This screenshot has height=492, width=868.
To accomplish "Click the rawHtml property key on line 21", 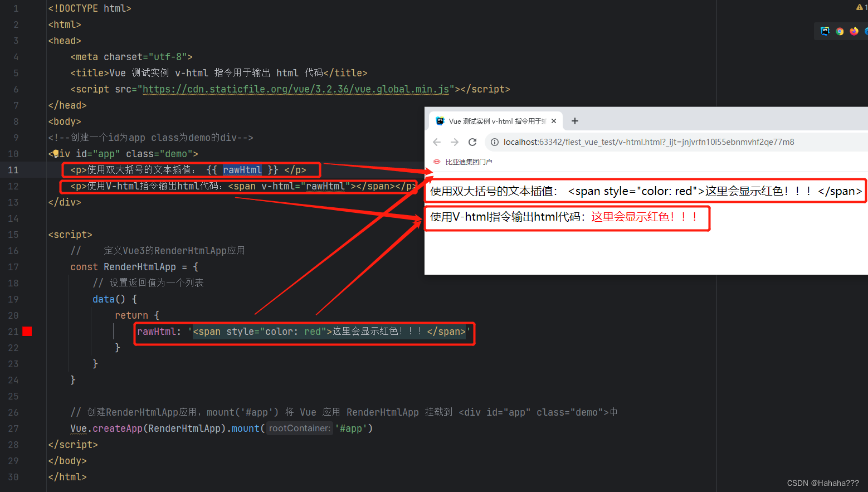I will tap(157, 332).
